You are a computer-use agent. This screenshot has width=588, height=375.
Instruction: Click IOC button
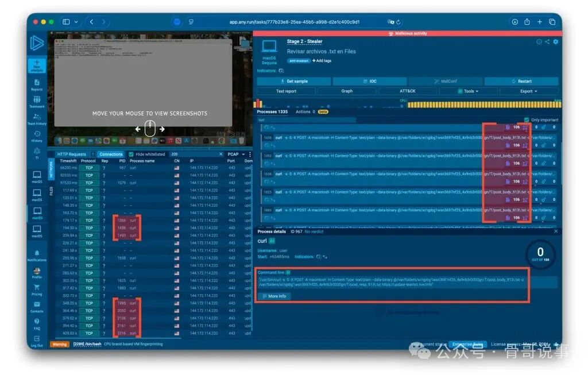tap(370, 81)
